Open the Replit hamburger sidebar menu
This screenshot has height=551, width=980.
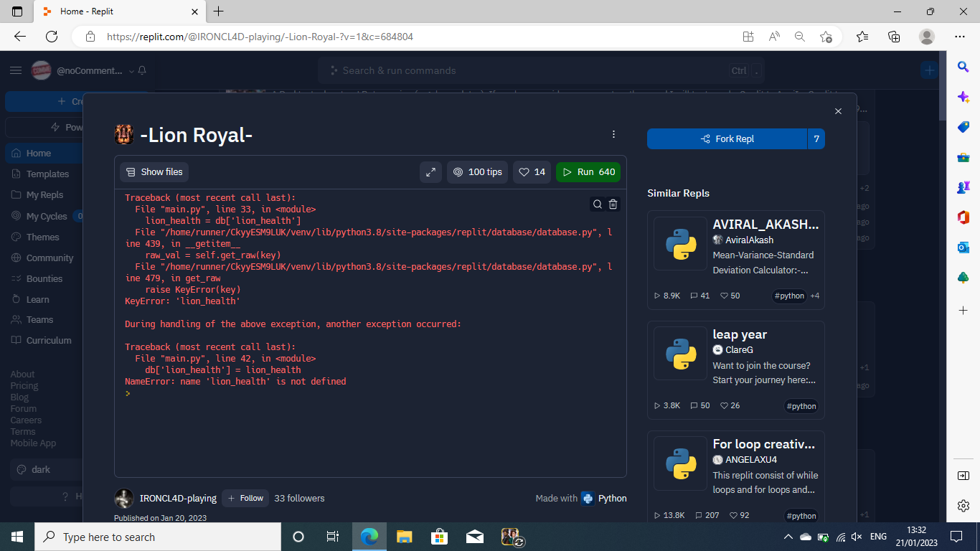pos(15,70)
